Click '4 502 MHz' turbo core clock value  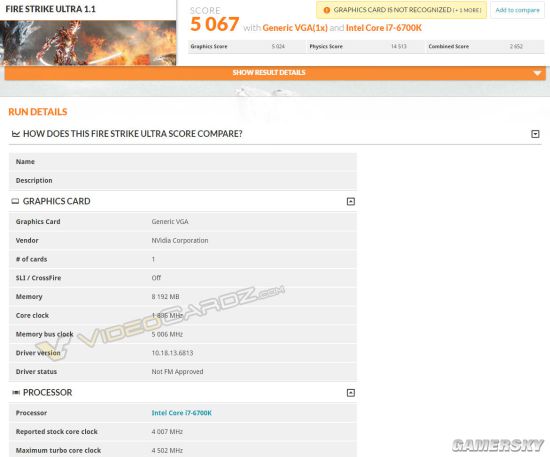pyautogui.click(x=167, y=450)
